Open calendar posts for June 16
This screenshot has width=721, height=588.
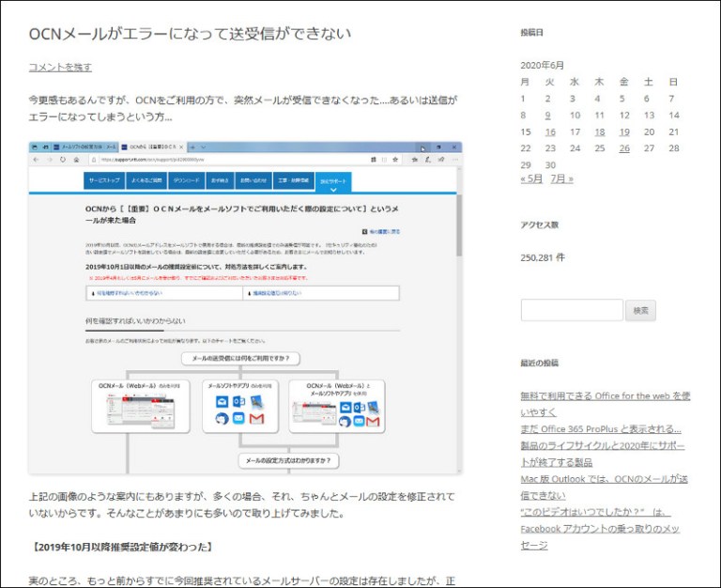550,132
